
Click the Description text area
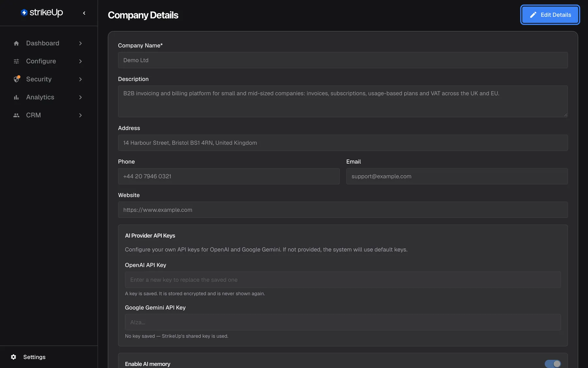tap(343, 101)
